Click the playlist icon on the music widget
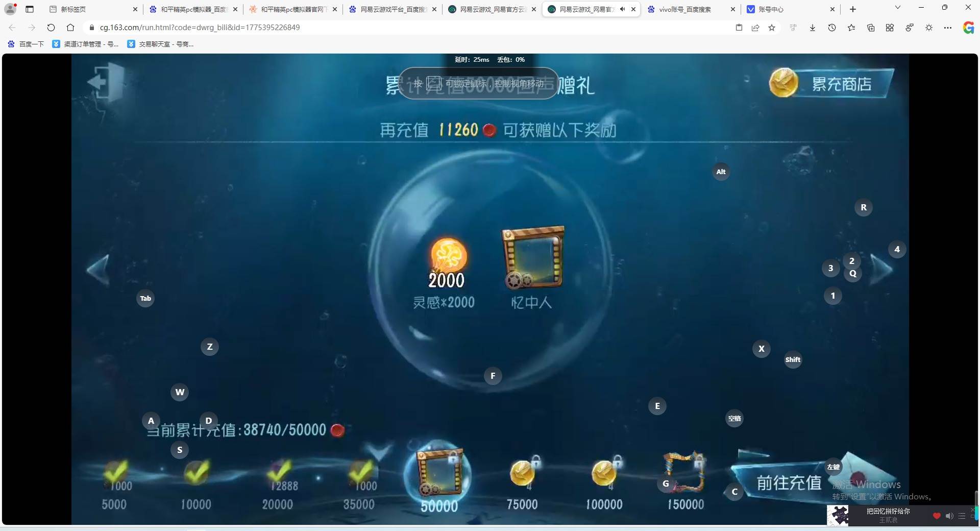Image resolution: width=980 pixels, height=531 pixels. click(x=963, y=516)
